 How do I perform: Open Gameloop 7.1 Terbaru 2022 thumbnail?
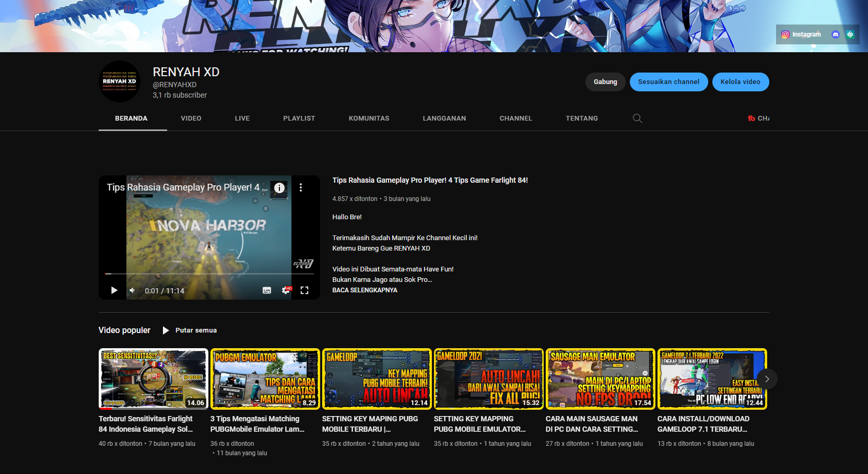point(712,379)
